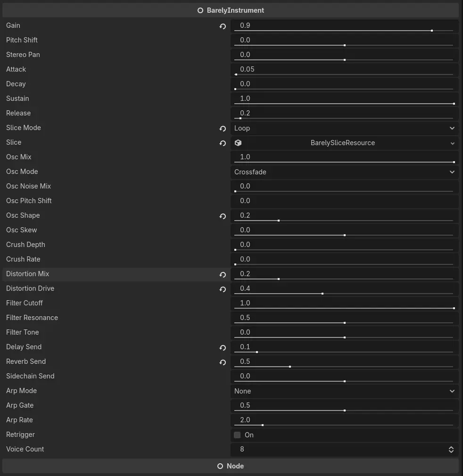Toggle the Retrigger On checkbox
The image size is (463, 476).
tap(237, 435)
